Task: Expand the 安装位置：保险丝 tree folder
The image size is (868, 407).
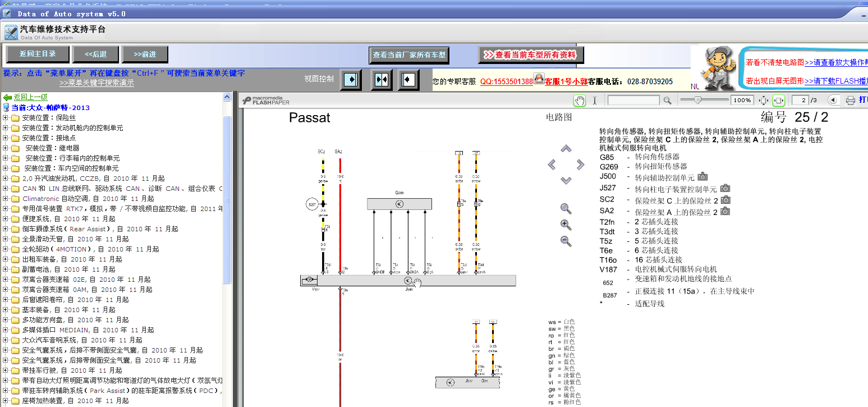Action: click(x=6, y=118)
